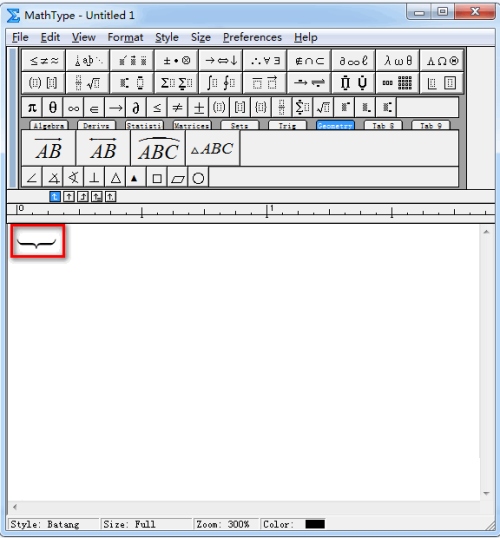500x538 pixels.
Task: Insert the infinity symbol
Action: [74, 108]
